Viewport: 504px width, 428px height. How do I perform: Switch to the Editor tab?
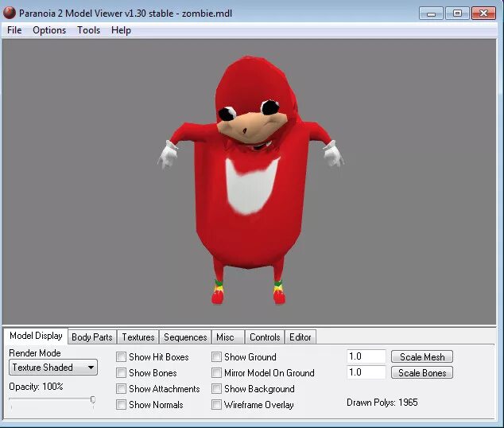click(x=300, y=337)
